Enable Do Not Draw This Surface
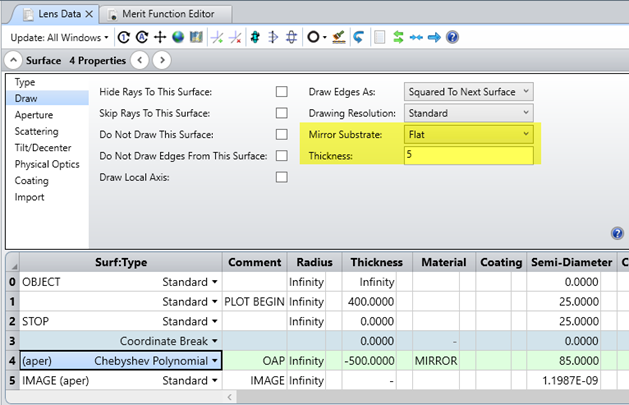Screen dimensions: 629x405 tap(282, 134)
